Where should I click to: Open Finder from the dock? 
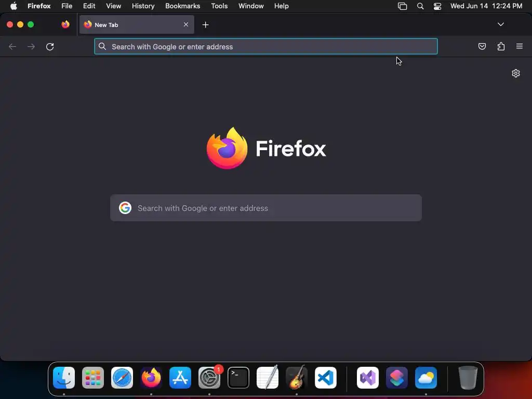64,378
